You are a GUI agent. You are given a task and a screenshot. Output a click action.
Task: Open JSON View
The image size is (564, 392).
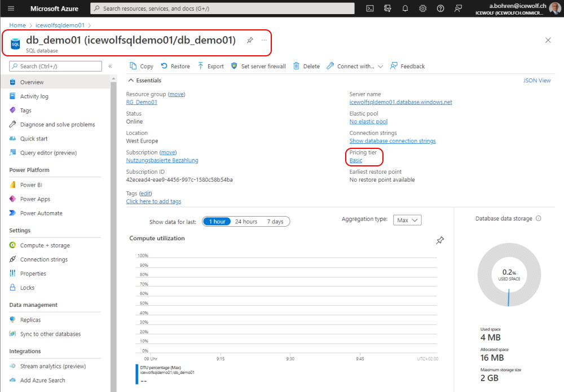coord(537,81)
